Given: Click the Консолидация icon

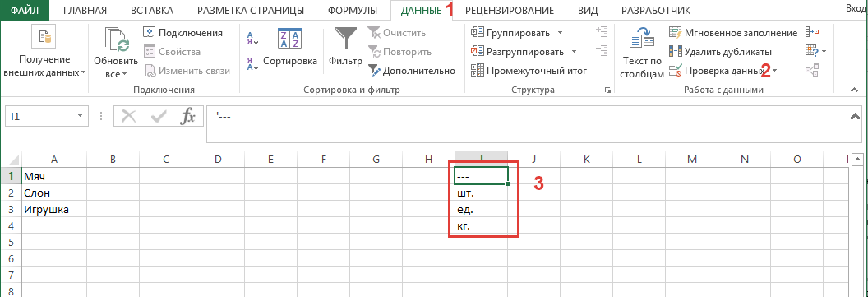Looking at the screenshot, I should click(812, 32).
